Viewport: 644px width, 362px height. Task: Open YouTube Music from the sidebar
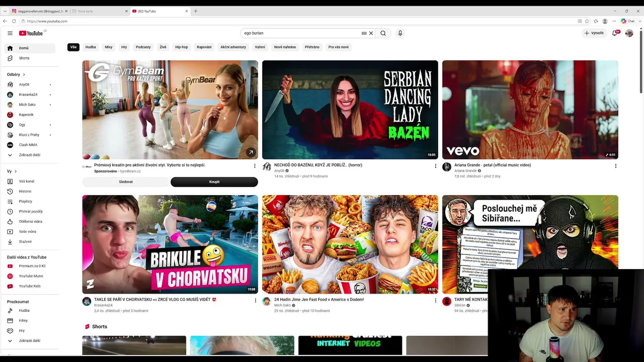pos(30,276)
